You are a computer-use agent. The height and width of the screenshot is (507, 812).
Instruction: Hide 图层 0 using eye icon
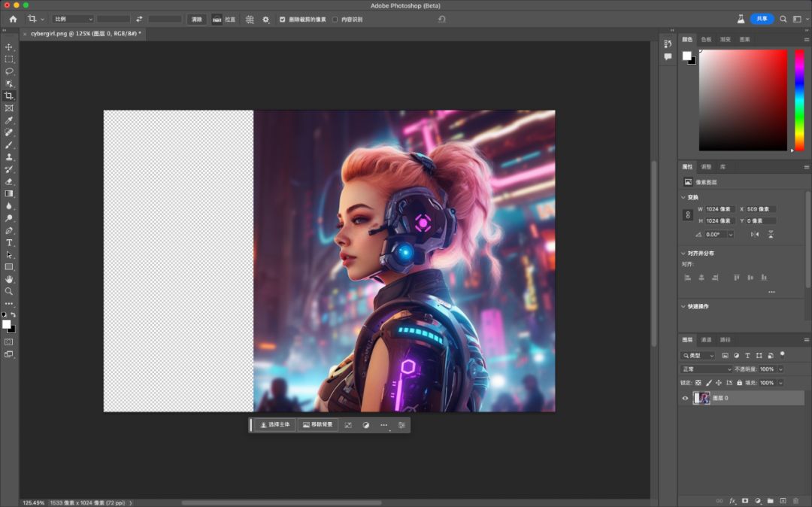685,398
